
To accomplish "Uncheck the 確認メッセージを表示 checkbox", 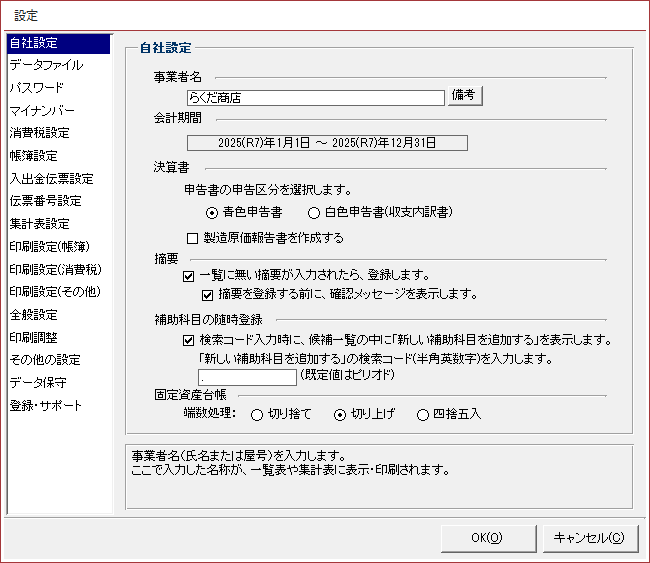I will pyautogui.click(x=208, y=294).
